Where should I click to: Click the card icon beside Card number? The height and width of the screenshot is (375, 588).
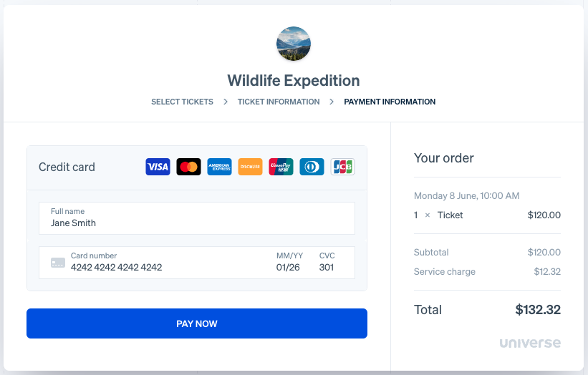(58, 263)
